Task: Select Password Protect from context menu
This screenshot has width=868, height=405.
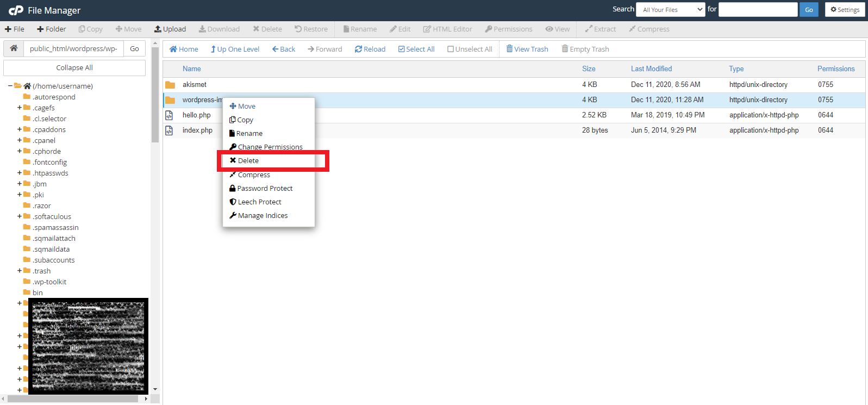Action: (265, 189)
